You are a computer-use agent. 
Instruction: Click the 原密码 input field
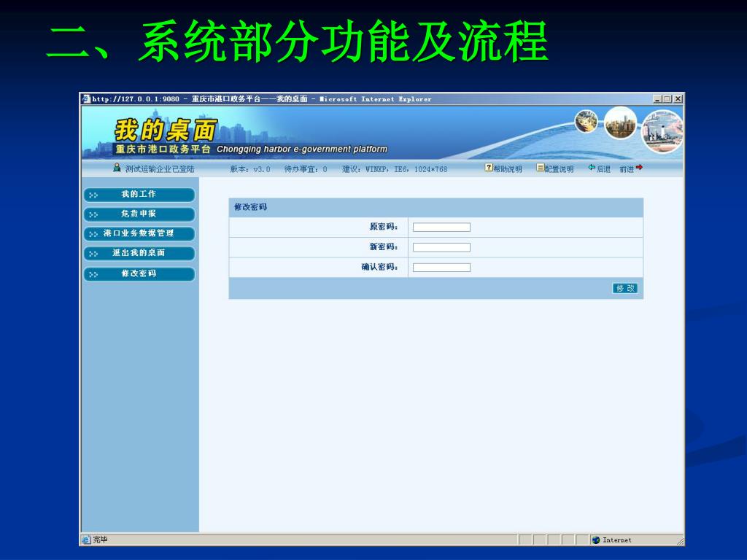[441, 227]
